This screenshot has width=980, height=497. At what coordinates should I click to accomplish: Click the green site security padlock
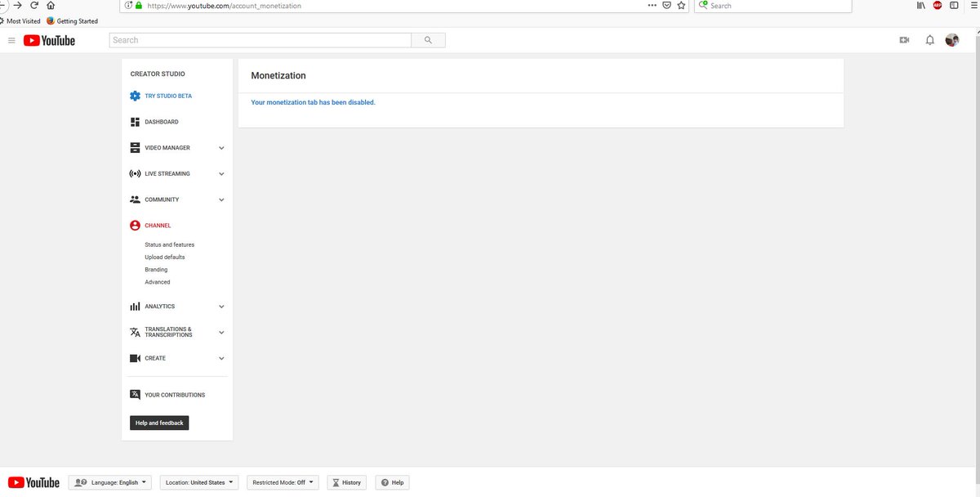pyautogui.click(x=138, y=5)
